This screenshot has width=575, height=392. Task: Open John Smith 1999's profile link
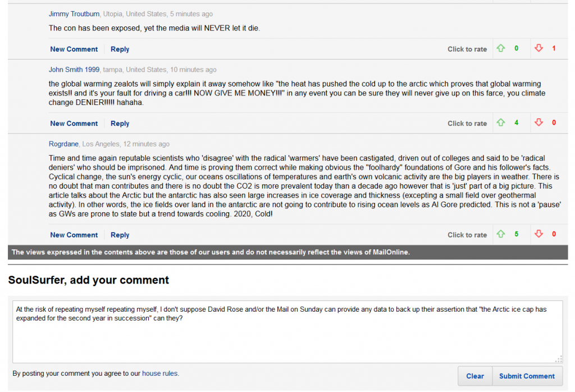74,70
